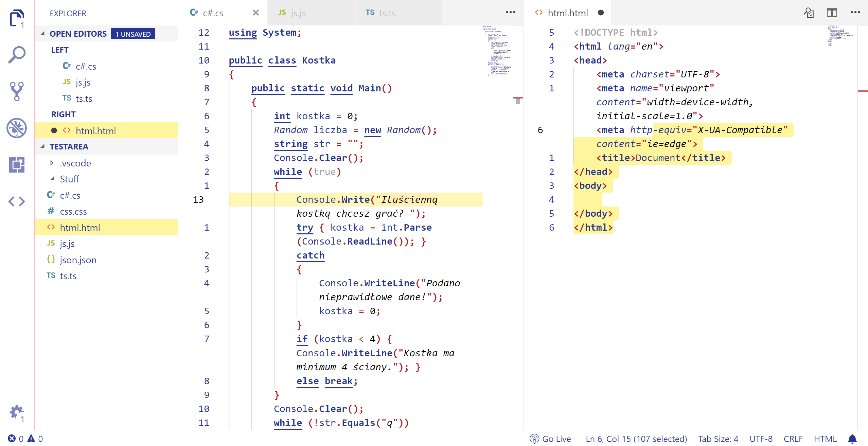The width and height of the screenshot is (868, 446).
Task: Open json.json from file tree
Action: click(x=78, y=260)
